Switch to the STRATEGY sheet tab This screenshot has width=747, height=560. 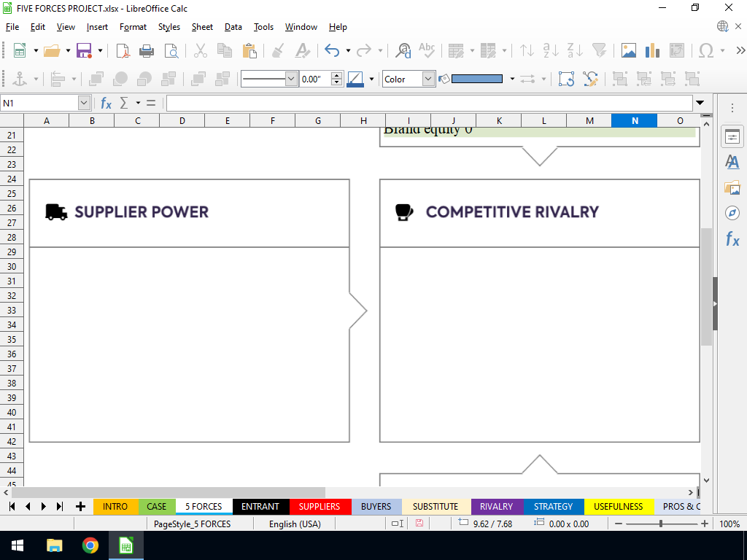coord(553,506)
